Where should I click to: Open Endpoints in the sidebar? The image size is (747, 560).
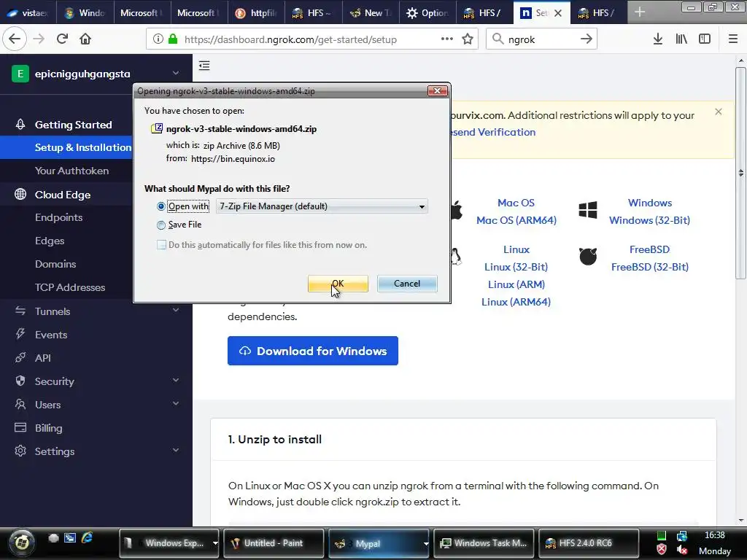pos(58,217)
